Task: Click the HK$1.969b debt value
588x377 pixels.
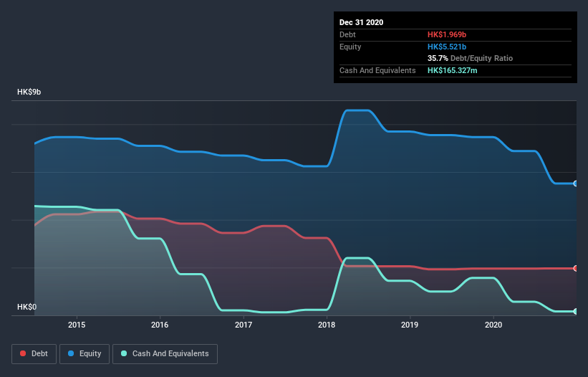Action: pos(447,34)
